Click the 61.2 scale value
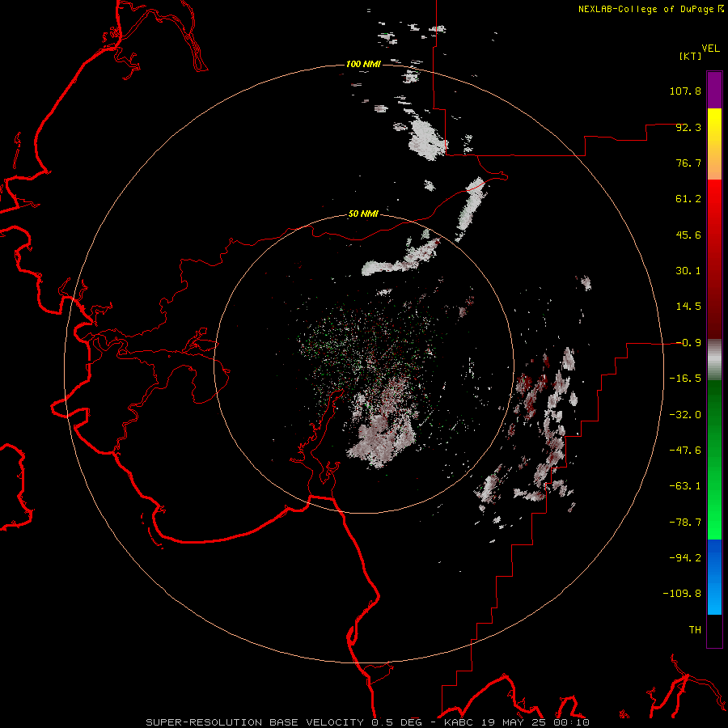728x728 pixels. 688,199
